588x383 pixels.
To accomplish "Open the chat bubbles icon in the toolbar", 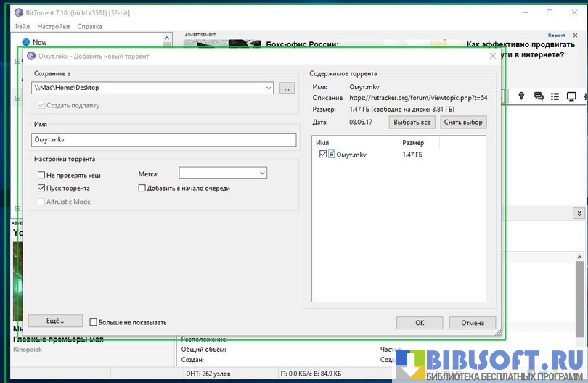I will [x=539, y=96].
